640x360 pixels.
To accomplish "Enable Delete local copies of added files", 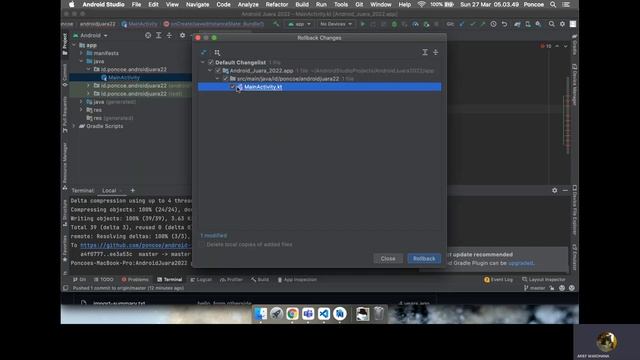I will click(x=202, y=244).
